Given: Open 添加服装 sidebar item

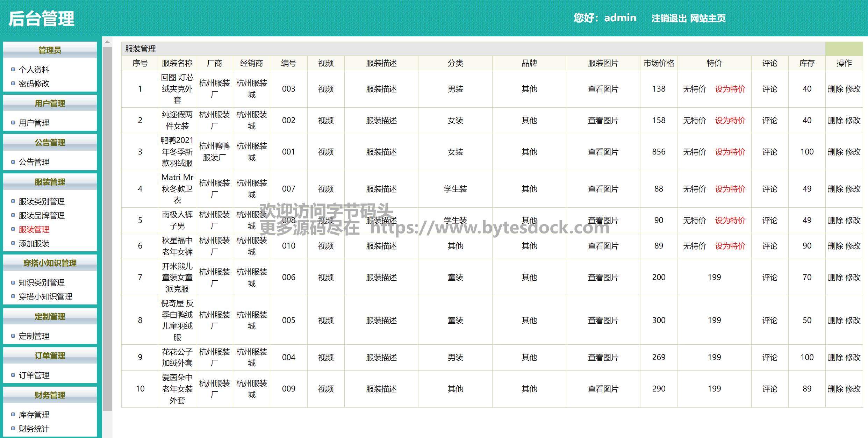Looking at the screenshot, I should 34,243.
